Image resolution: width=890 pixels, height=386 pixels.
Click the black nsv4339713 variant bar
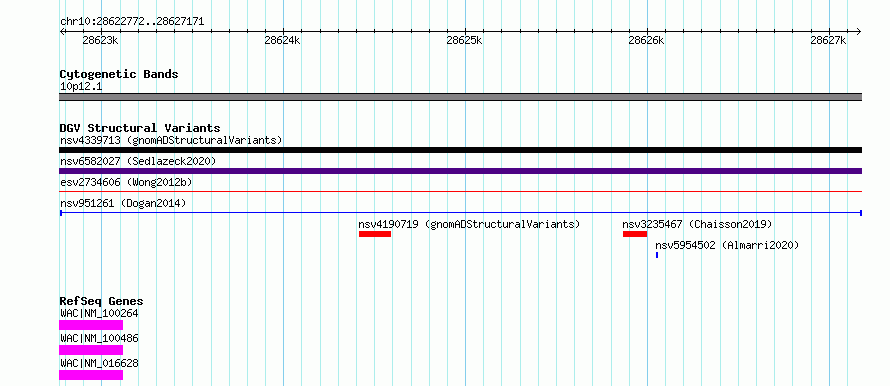[460, 150]
